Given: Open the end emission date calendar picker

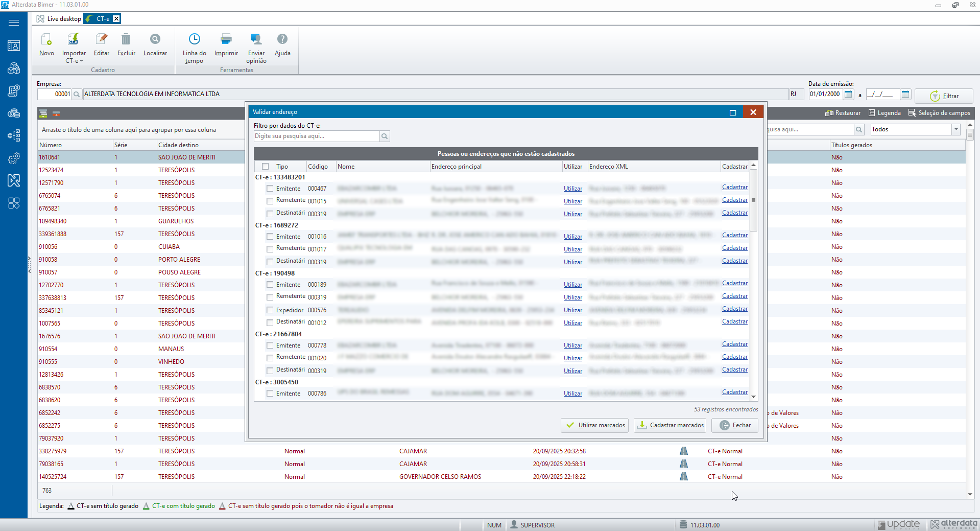Looking at the screenshot, I should coord(905,94).
